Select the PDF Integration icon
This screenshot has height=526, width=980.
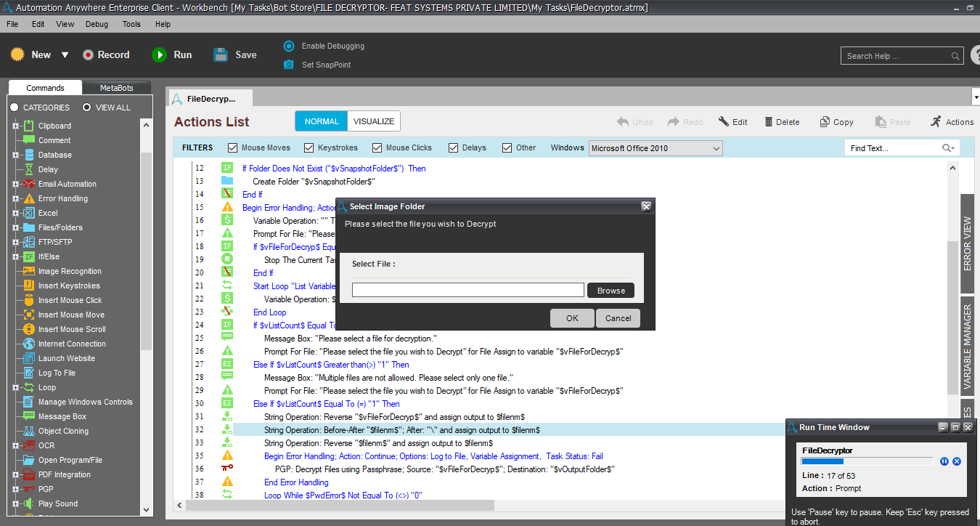pos(29,474)
